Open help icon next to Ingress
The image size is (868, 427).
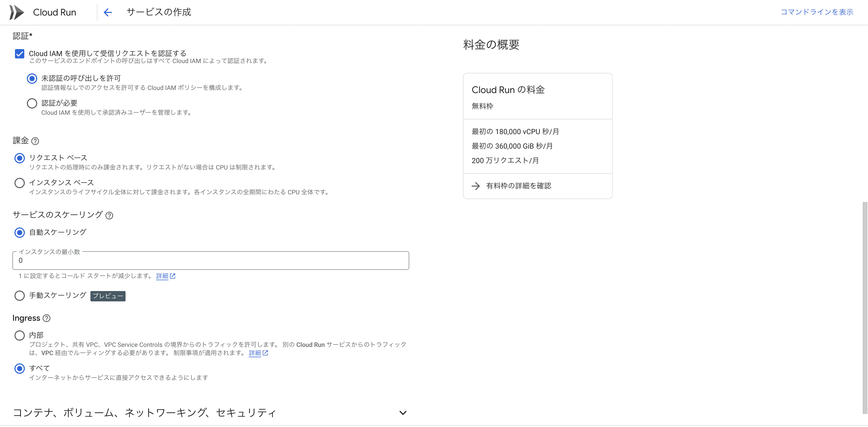47,318
